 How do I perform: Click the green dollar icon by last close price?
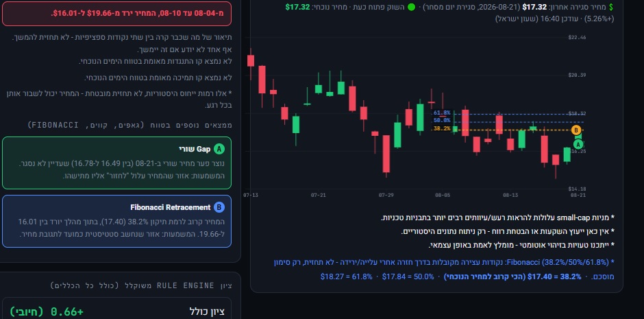[x=611, y=8]
